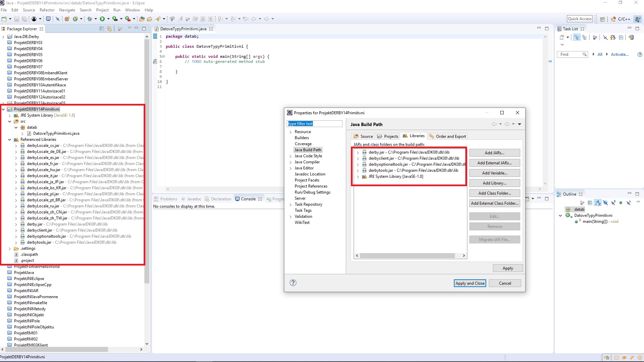The width and height of the screenshot is (644, 362).
Task: Click the Save disk icon in toolbar
Action: point(16,19)
